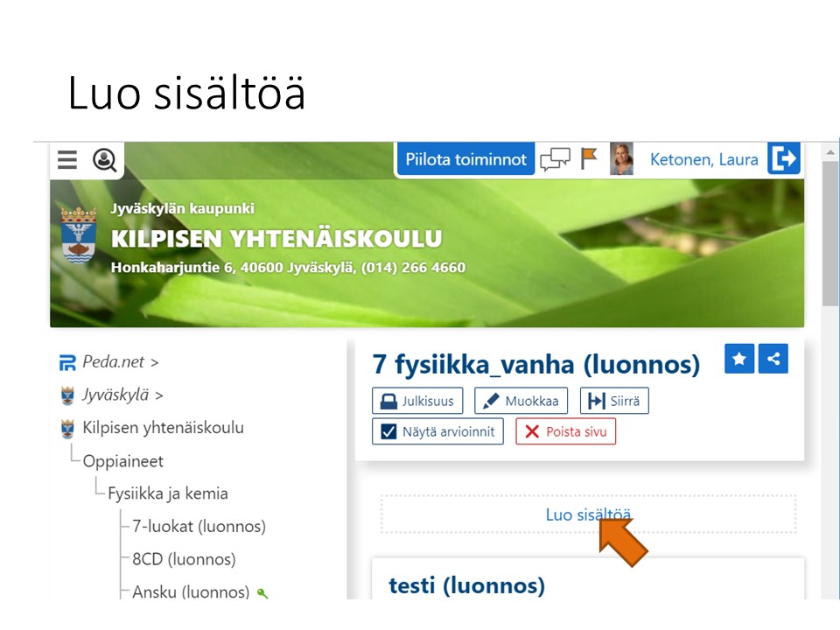This screenshot has height=630, width=840.
Task: Select Fysiikka ja kemia tree item
Action: click(167, 493)
